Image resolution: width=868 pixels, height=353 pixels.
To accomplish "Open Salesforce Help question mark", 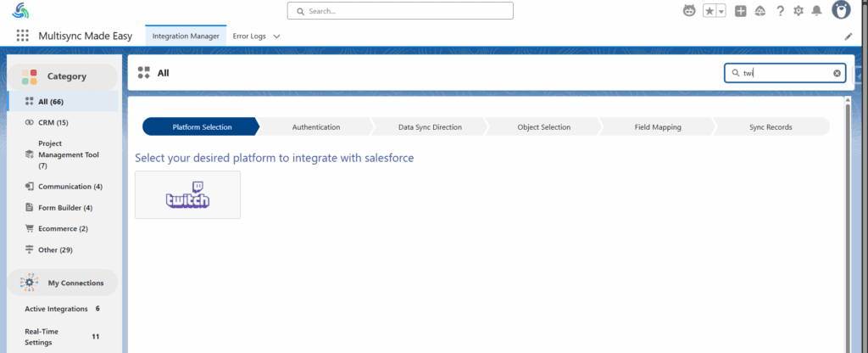I will click(x=780, y=11).
